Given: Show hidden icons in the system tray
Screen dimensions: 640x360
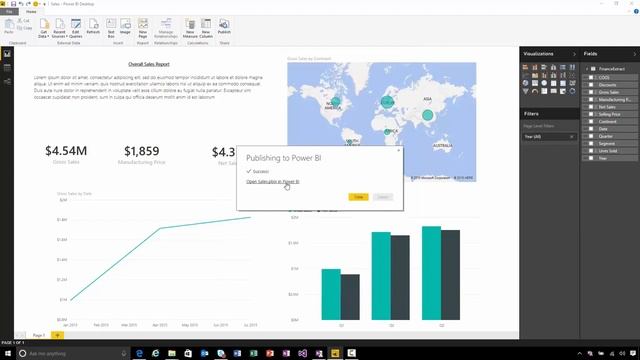Looking at the screenshot, I should click(579, 353).
